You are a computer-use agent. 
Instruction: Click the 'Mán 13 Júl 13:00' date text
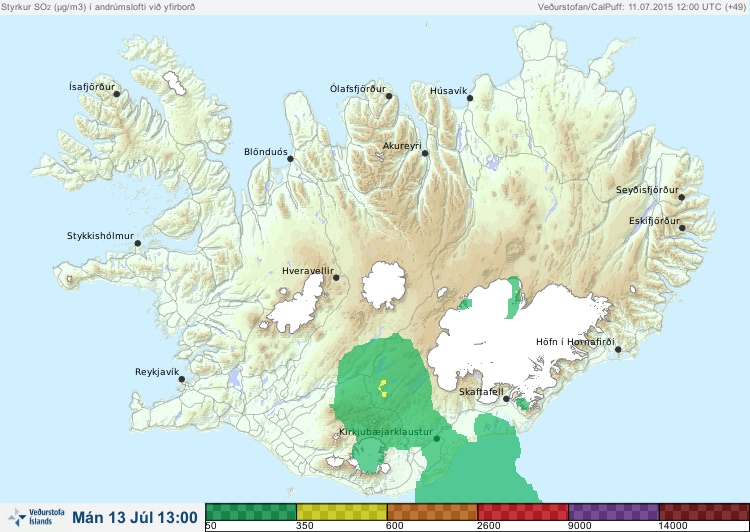pyautogui.click(x=135, y=518)
